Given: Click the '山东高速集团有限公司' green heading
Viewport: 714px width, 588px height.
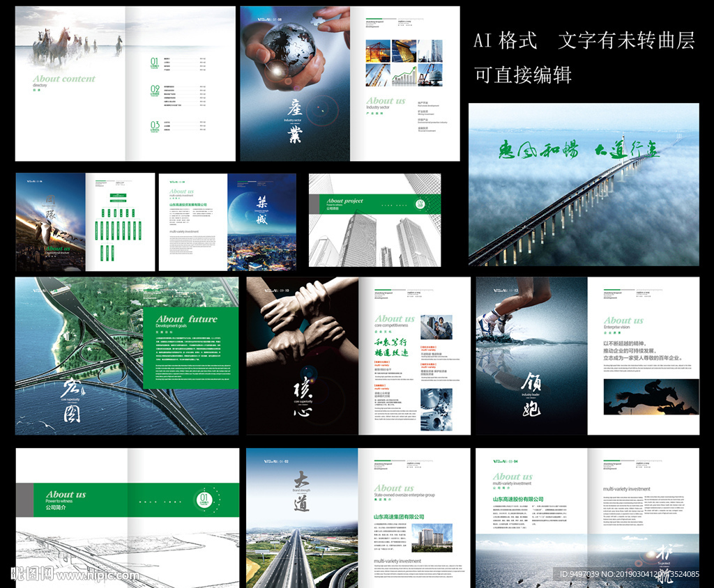Looking at the screenshot, I should pyautogui.click(x=399, y=516).
